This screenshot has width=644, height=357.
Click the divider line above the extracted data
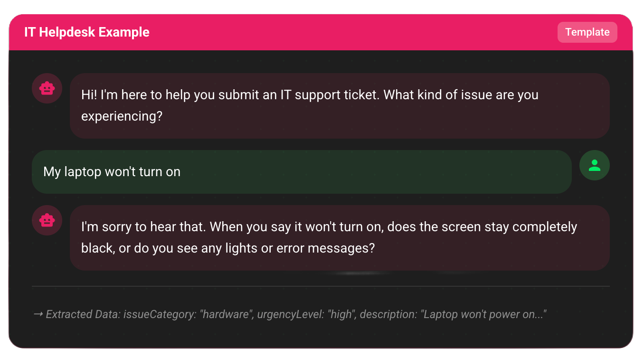point(321,287)
